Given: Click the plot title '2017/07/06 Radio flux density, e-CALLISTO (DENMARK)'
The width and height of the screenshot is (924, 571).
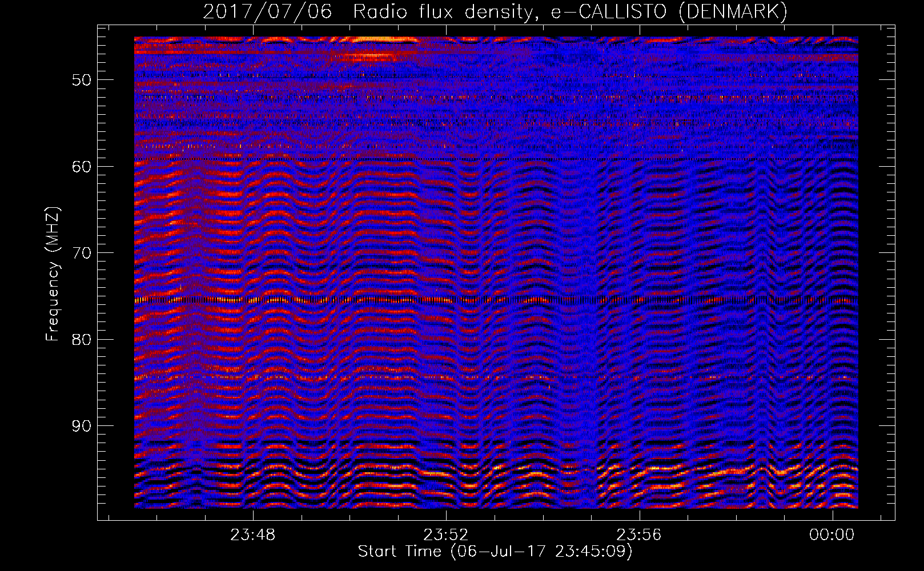Looking at the screenshot, I should click(495, 12).
